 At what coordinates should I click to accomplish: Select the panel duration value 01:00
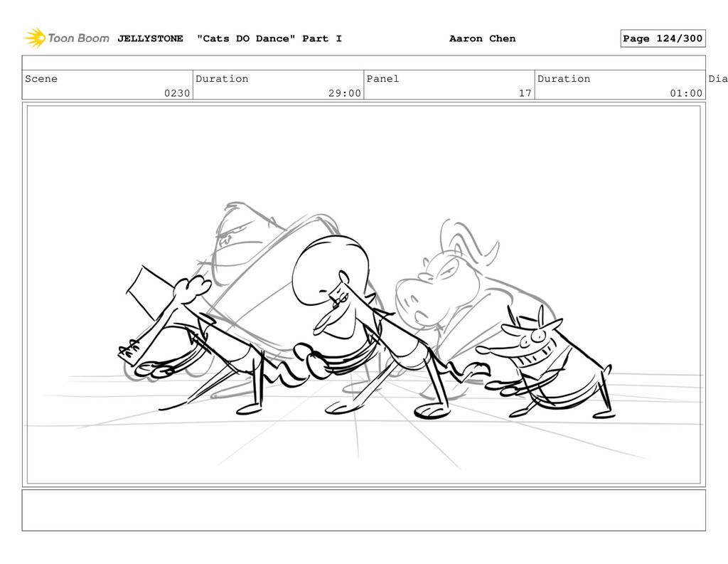tap(686, 93)
